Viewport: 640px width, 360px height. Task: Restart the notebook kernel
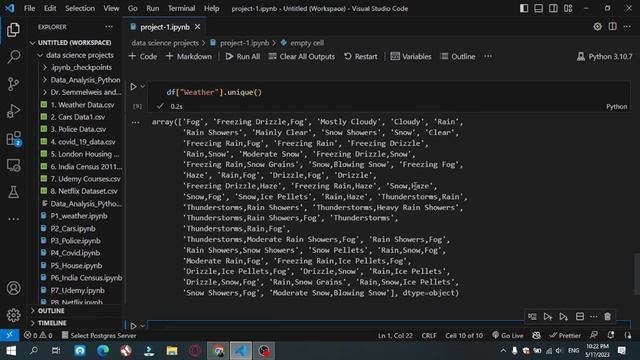(361, 56)
